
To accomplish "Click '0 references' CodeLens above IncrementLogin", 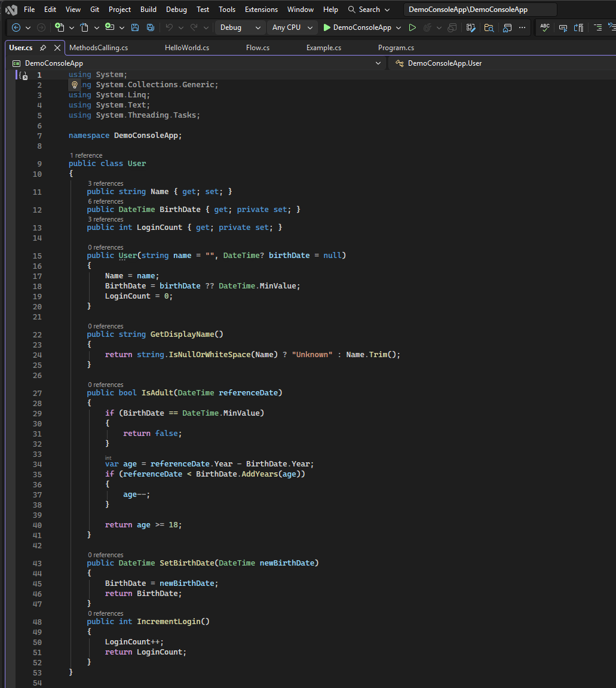I will coord(105,613).
